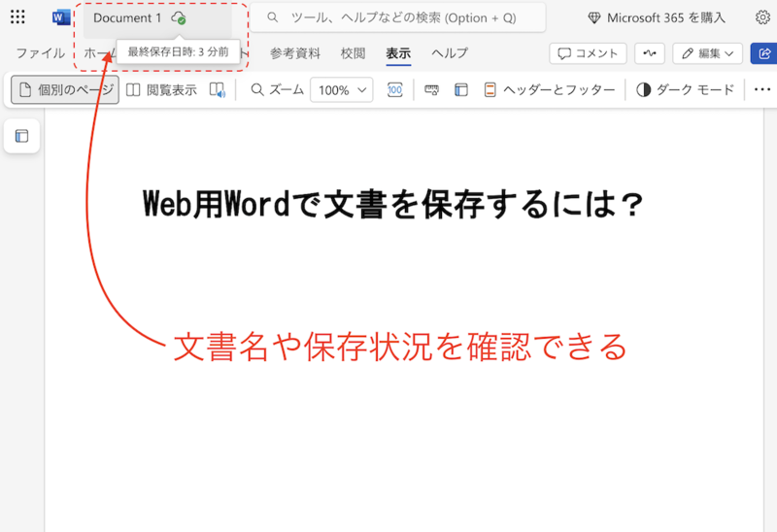Click the Word logo icon

(60, 17)
